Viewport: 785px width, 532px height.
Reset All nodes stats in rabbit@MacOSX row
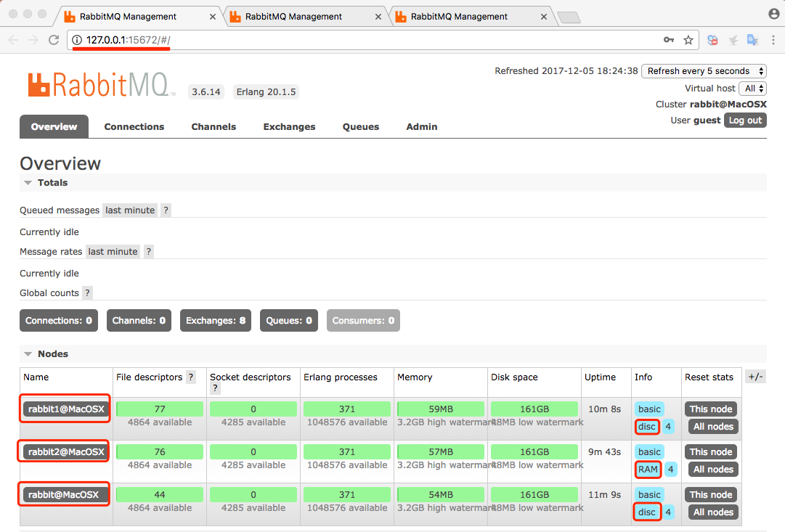(713, 512)
